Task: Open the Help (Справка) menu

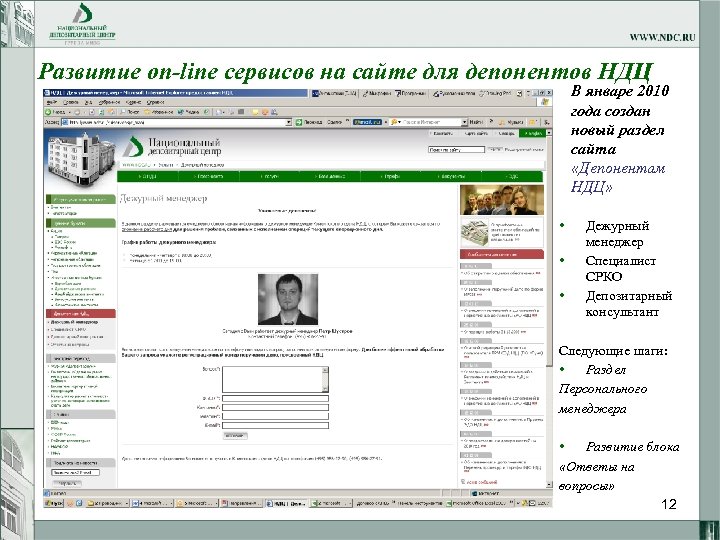Action: pos(155,102)
